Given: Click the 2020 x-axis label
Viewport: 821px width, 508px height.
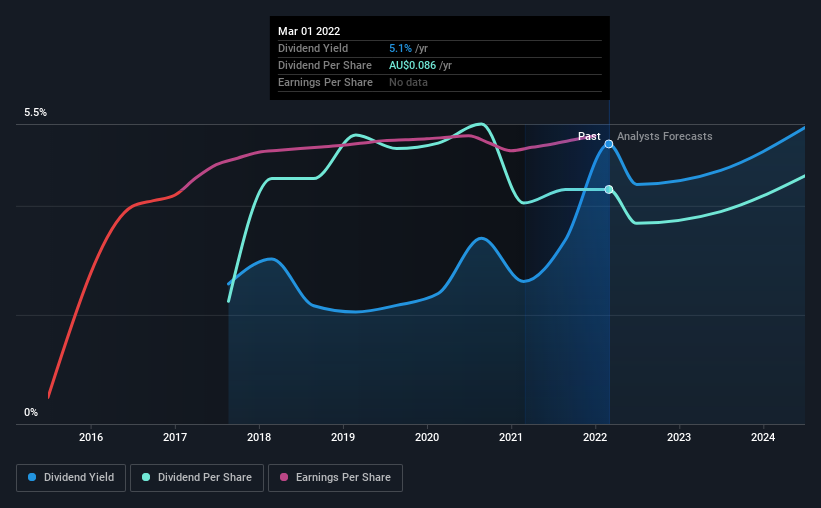Looking at the screenshot, I should pyautogui.click(x=427, y=437).
